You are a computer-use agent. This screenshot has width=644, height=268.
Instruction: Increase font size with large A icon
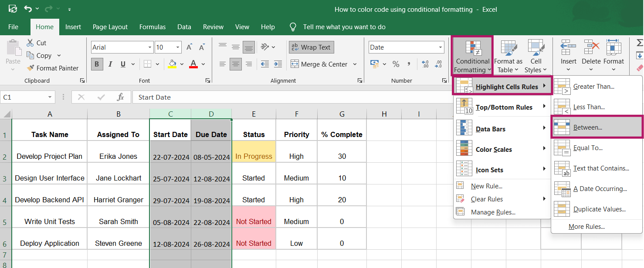pyautogui.click(x=190, y=47)
